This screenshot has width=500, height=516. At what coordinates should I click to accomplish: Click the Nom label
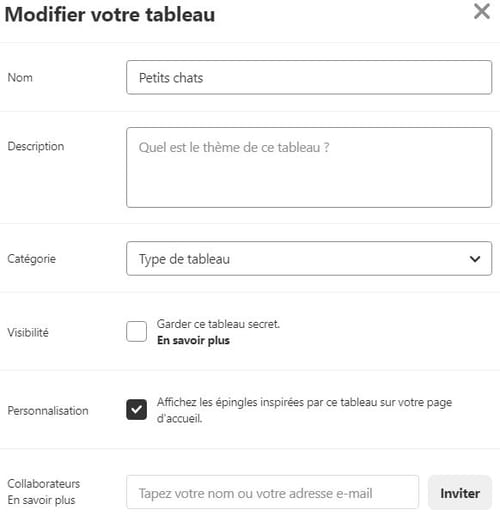20,77
